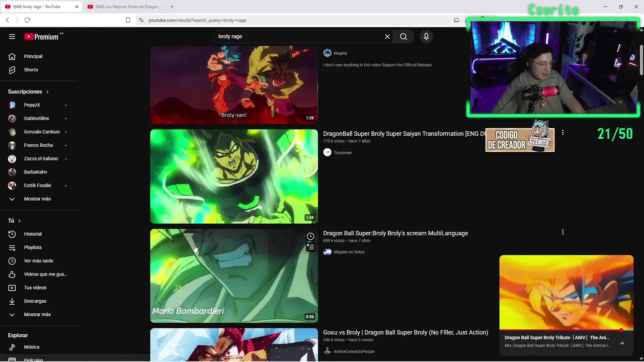Image resolution: width=644 pixels, height=362 pixels.
Task: Add Broly's scream video to queue
Action: coord(310,247)
